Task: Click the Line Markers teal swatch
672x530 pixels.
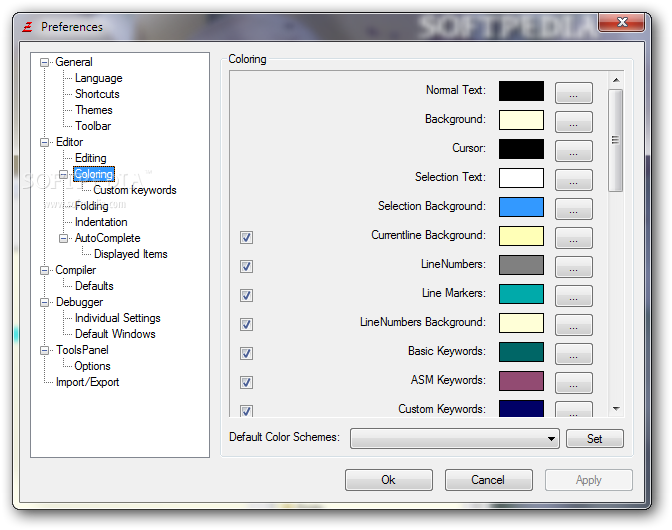Action: [x=522, y=294]
